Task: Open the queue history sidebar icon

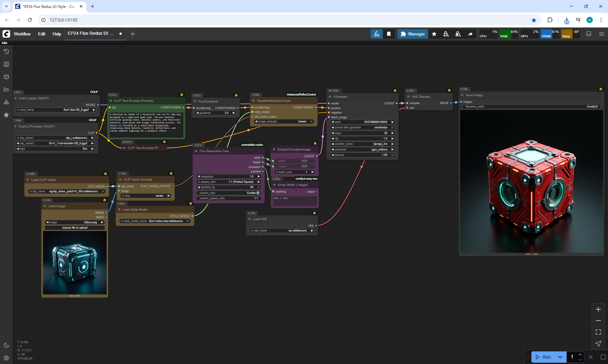Action: [6, 52]
